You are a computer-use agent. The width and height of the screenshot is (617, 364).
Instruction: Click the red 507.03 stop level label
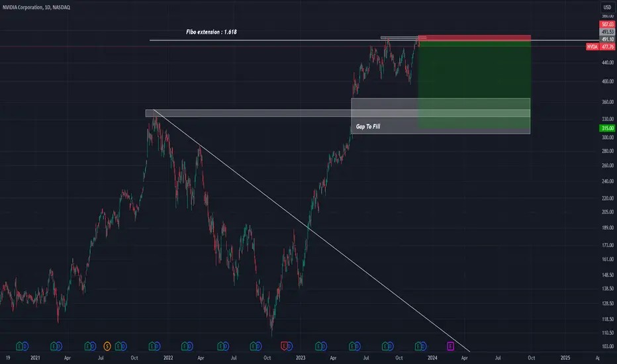click(x=607, y=24)
